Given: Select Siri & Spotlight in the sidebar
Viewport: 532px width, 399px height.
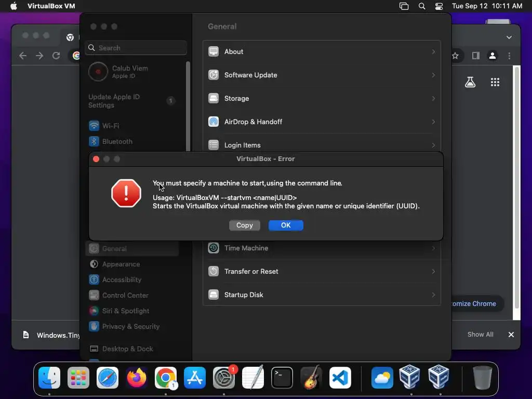Looking at the screenshot, I should (132, 311).
